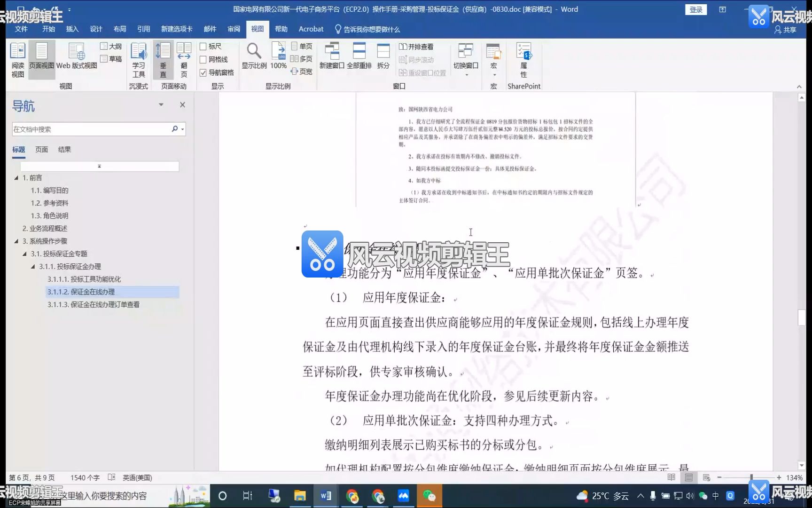Jump to heading '1.2. 参考资料'

pyautogui.click(x=49, y=203)
